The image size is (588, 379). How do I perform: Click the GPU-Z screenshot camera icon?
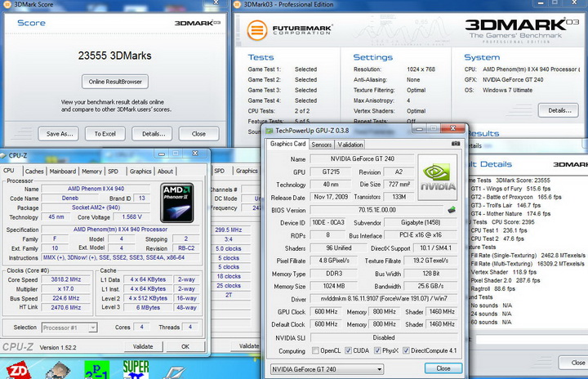(455, 144)
